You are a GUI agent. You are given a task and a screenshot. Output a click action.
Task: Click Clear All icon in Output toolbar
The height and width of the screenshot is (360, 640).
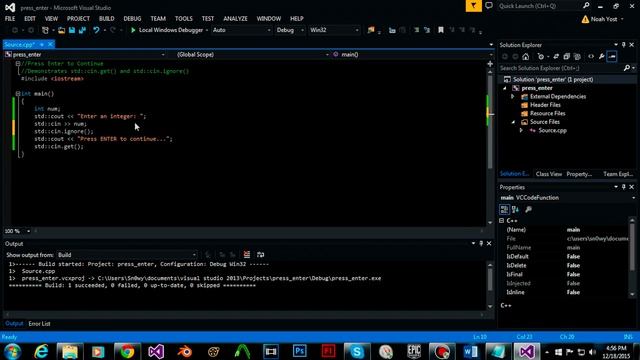coord(247,255)
